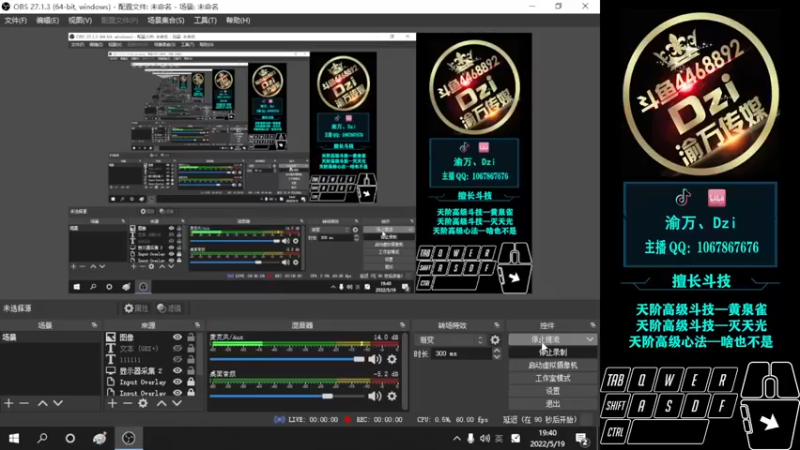The image size is (800, 450).
Task: Adjust the 麦克风/Aux volume slider
Action: click(287, 359)
